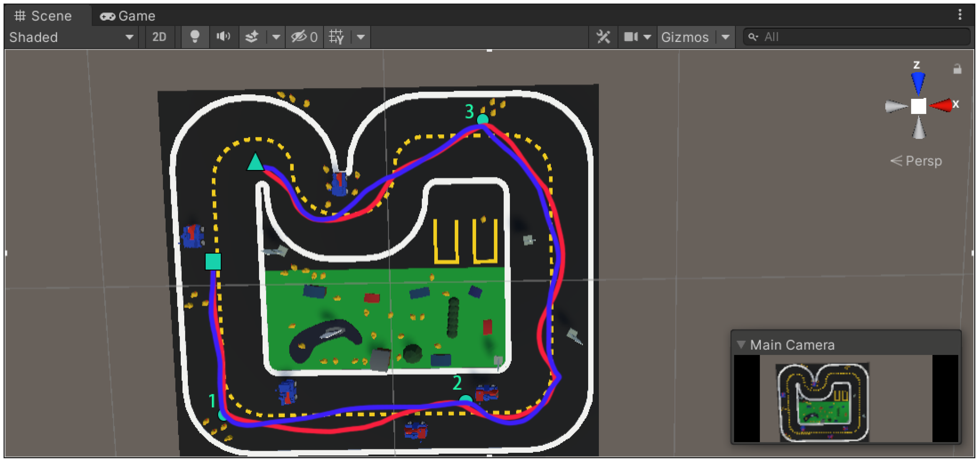Toggle scene lighting with the lightbulb icon
980x464 pixels.
coord(195,37)
